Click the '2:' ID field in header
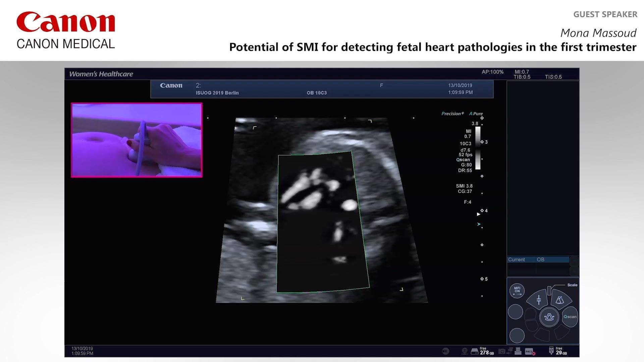Screen dimensions: 644x362 click(x=198, y=85)
